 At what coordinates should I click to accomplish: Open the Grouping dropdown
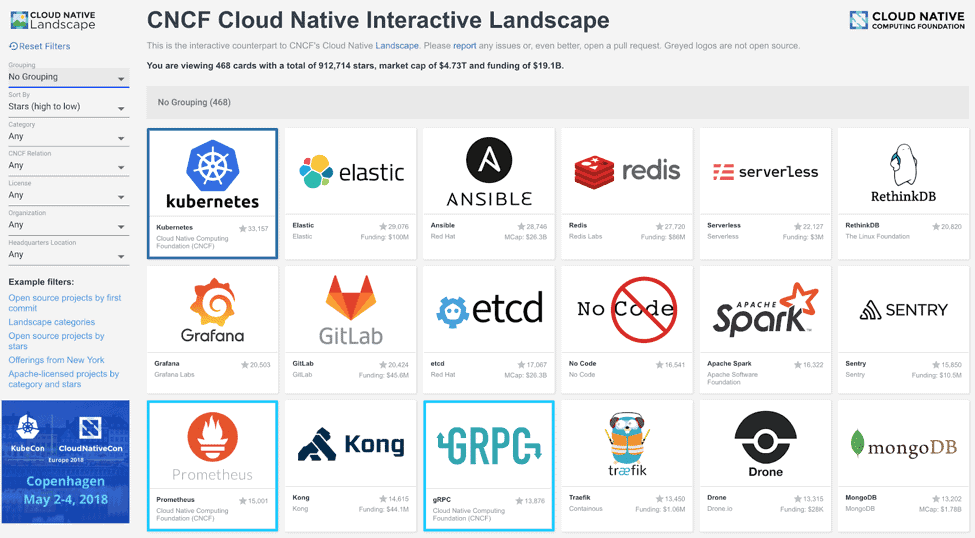point(67,77)
